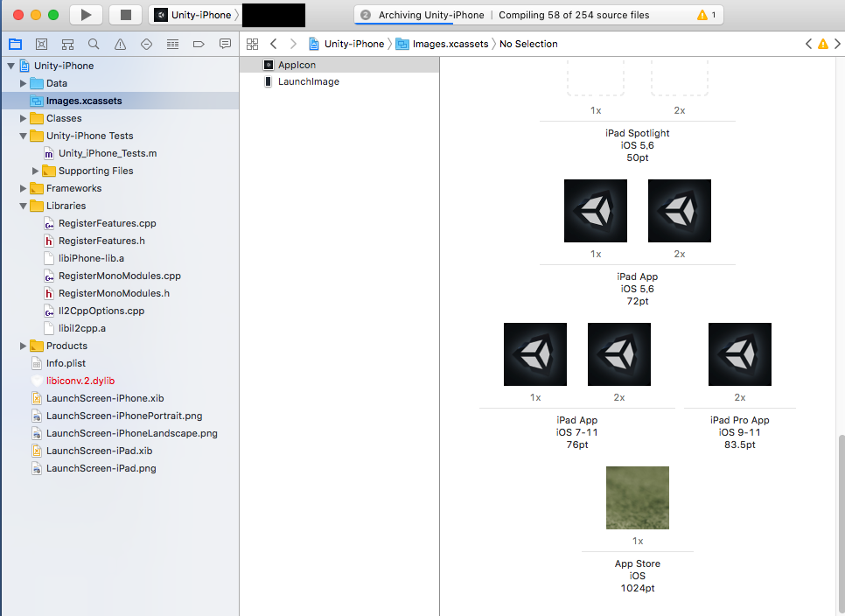Collapse the Unity-iPhone project root
The image size is (845, 616).
tap(10, 66)
